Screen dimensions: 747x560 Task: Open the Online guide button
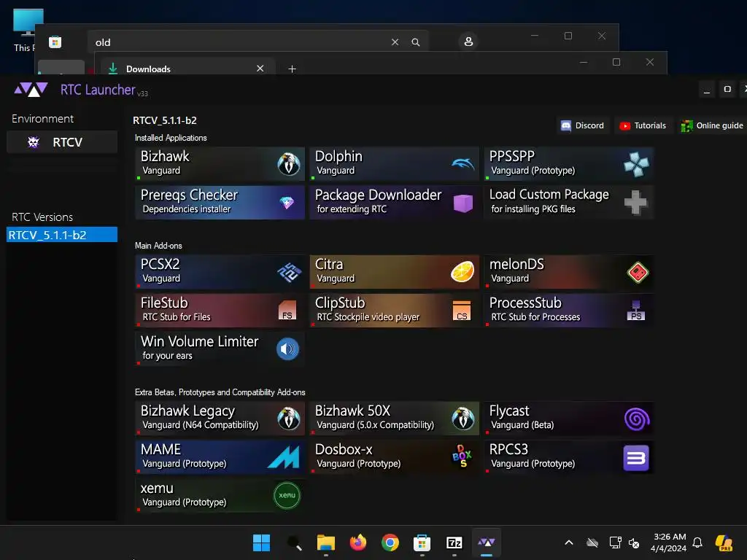coord(712,125)
